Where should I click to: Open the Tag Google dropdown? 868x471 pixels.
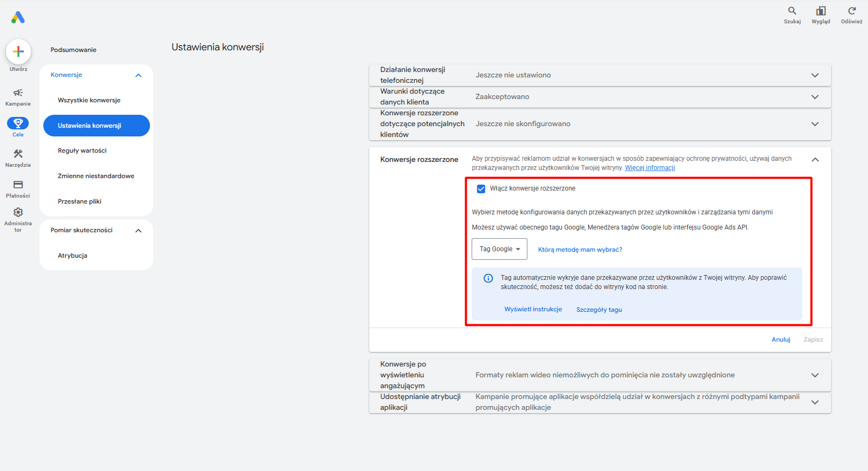tap(499, 249)
